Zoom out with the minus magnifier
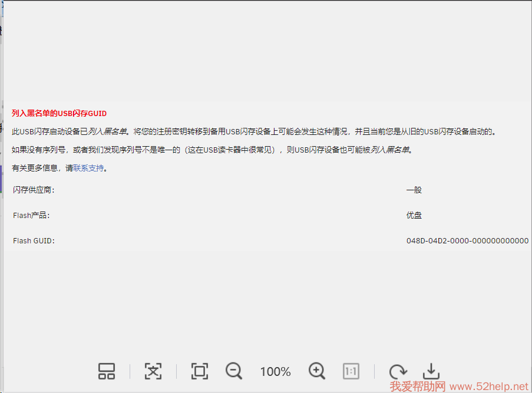532x393 pixels. 234,371
